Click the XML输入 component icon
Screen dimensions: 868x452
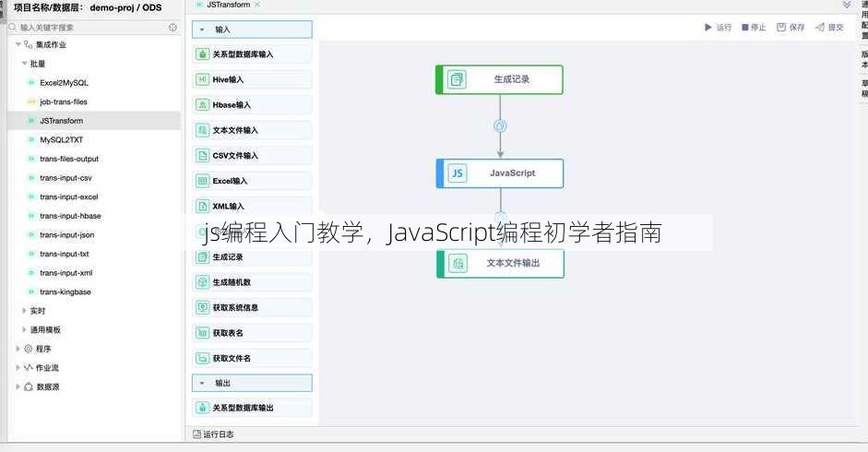[203, 206]
